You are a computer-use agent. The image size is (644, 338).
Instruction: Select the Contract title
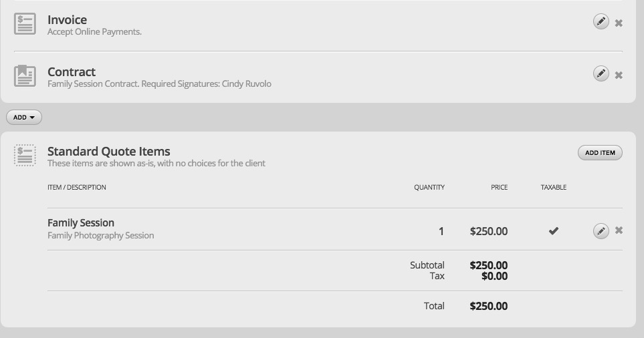pos(72,71)
